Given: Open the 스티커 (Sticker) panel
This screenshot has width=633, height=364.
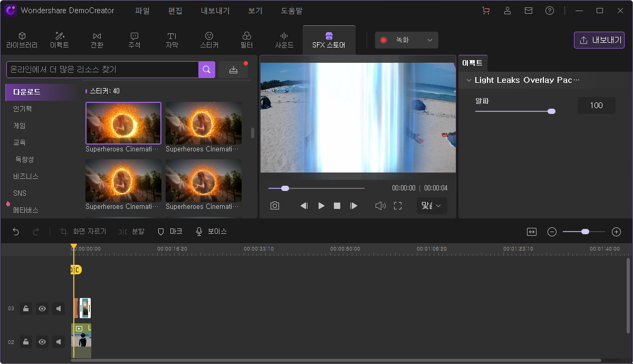Looking at the screenshot, I should [x=209, y=40].
